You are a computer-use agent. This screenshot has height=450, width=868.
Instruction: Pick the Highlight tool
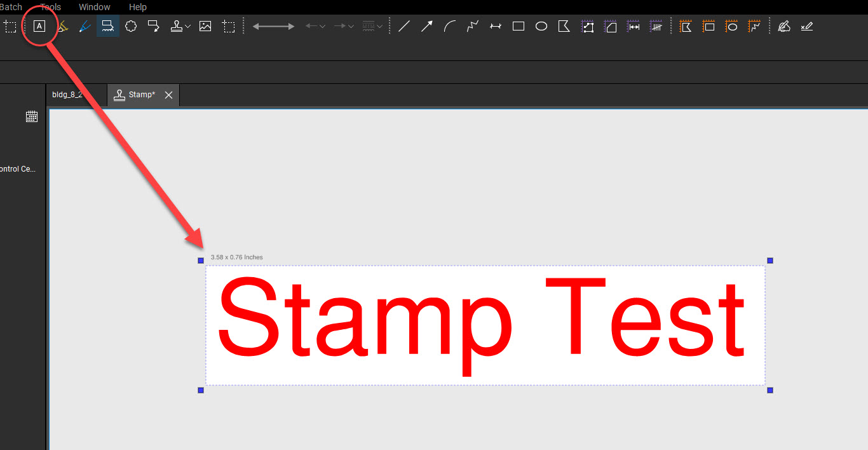(62, 26)
